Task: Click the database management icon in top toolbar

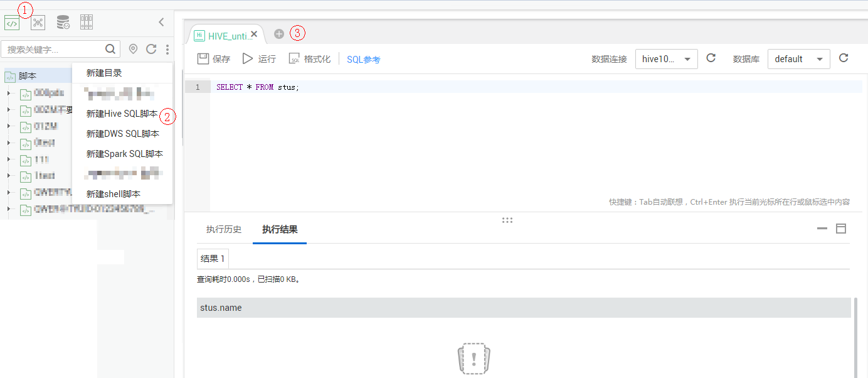Action: (x=62, y=21)
